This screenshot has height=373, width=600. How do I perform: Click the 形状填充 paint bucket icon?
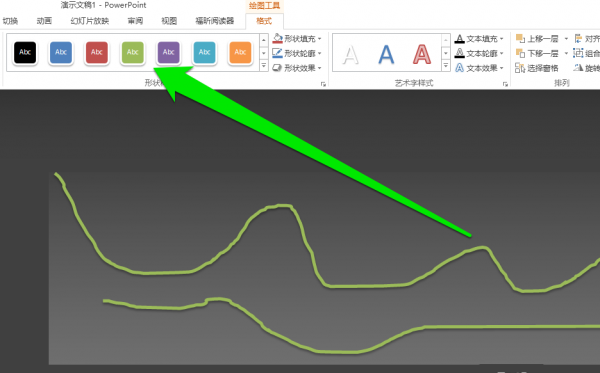[x=277, y=38]
